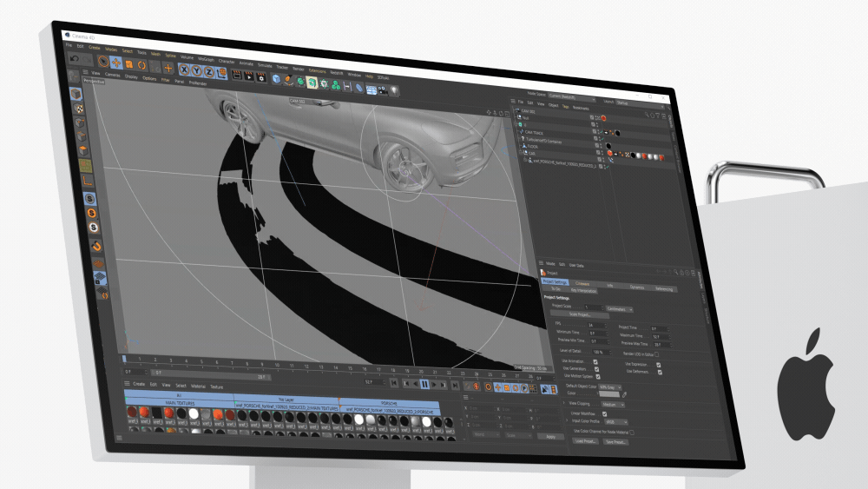Expand the CAR object in tree
Image resolution: width=868 pixels, height=489 pixels.
[x=521, y=152]
